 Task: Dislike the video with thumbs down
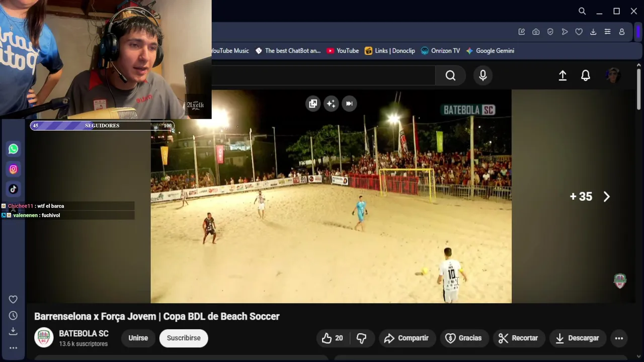(361, 338)
